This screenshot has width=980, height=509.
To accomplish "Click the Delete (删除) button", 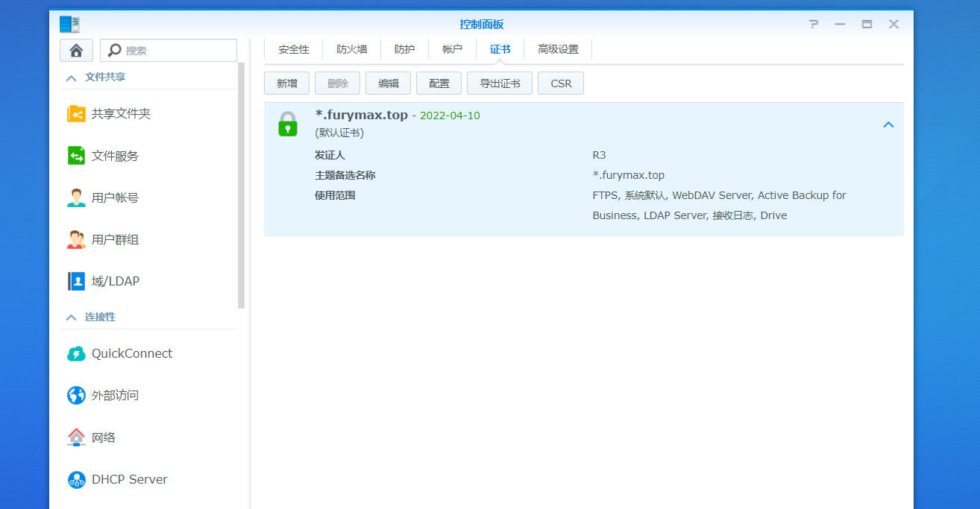I will (x=338, y=83).
